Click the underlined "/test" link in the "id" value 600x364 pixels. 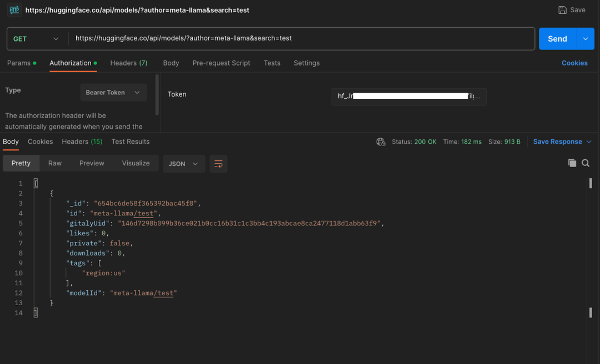tap(143, 214)
